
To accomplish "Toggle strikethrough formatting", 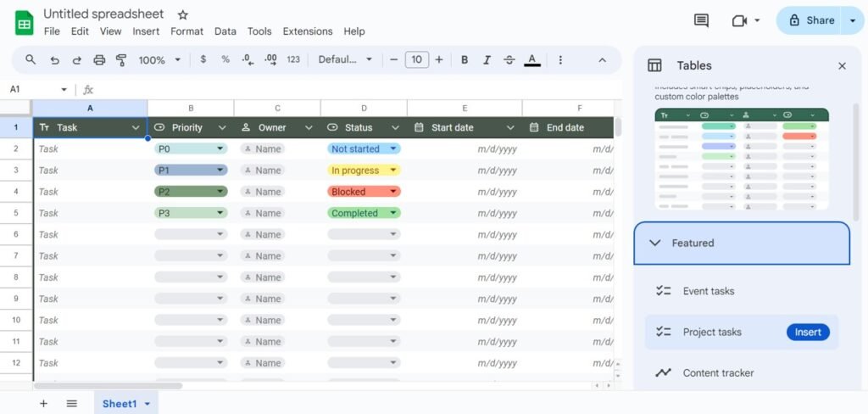I will (x=509, y=60).
